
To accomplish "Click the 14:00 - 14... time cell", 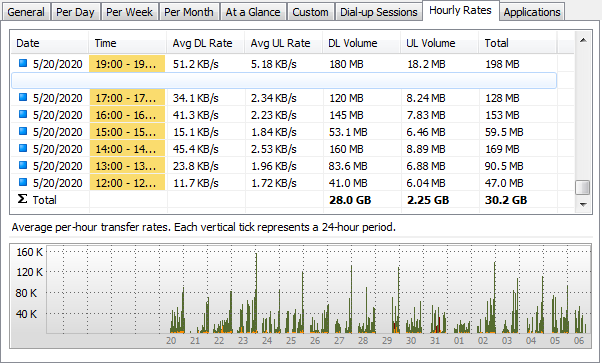I will (127, 149).
